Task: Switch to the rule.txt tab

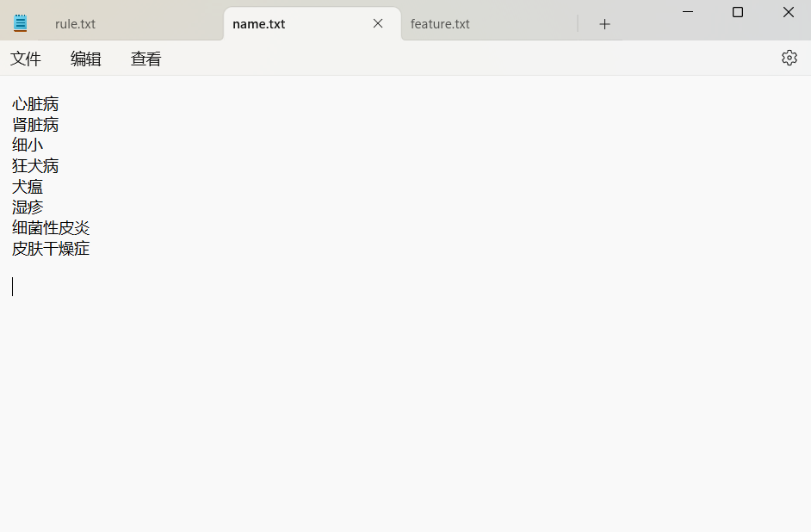Action: click(75, 24)
